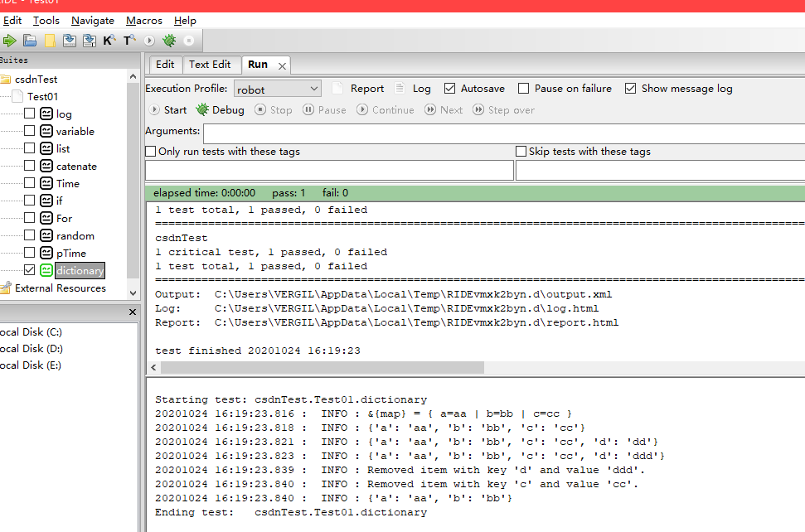
Task: Enable Skip tests with these tags
Action: pyautogui.click(x=521, y=152)
